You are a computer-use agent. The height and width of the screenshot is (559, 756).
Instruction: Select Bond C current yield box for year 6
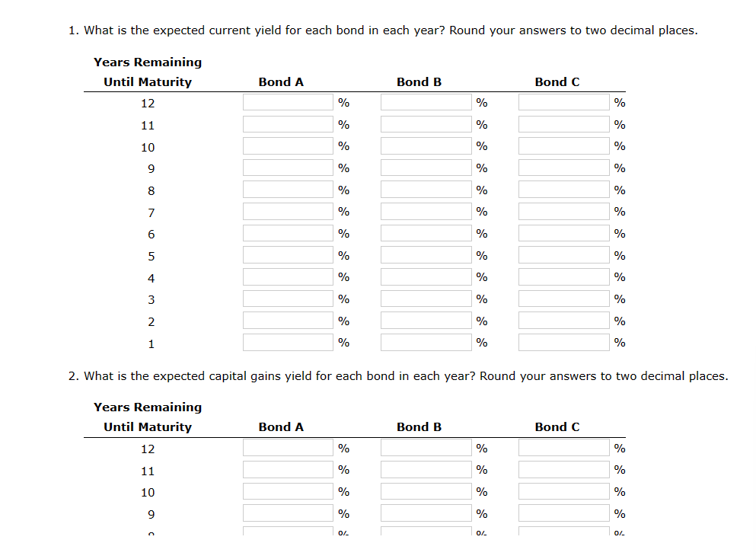[563, 232]
